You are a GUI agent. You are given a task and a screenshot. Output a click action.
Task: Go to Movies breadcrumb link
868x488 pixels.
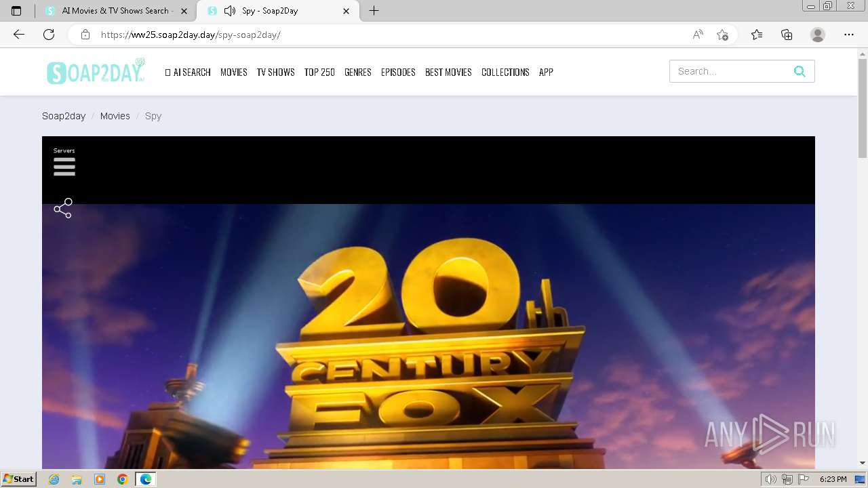click(x=115, y=116)
